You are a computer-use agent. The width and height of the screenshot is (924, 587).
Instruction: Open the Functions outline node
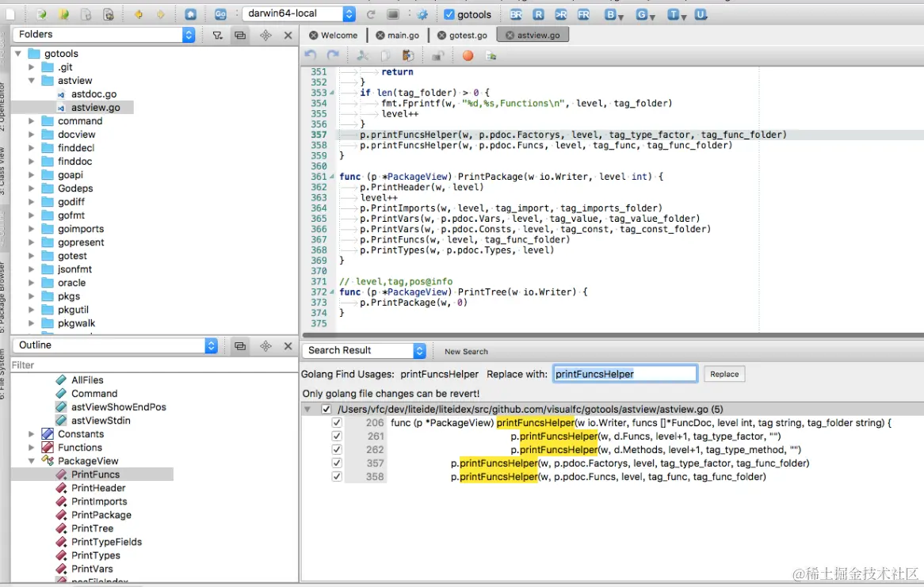pyautogui.click(x=31, y=448)
